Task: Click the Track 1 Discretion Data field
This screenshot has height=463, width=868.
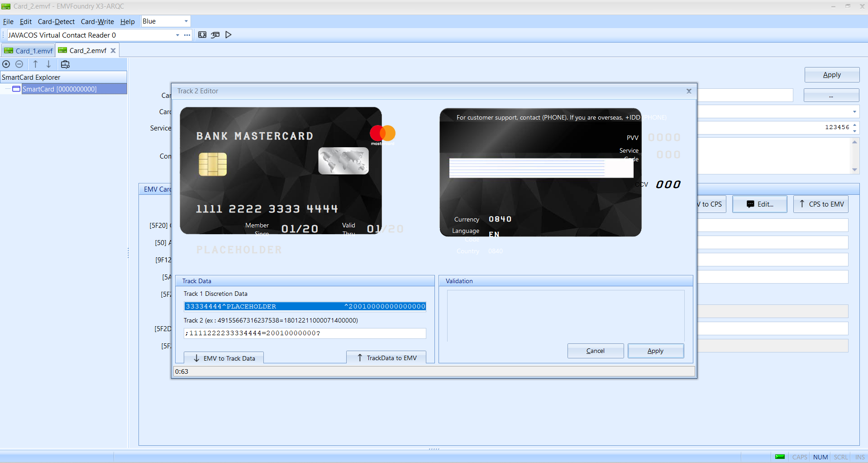Action: coord(305,307)
